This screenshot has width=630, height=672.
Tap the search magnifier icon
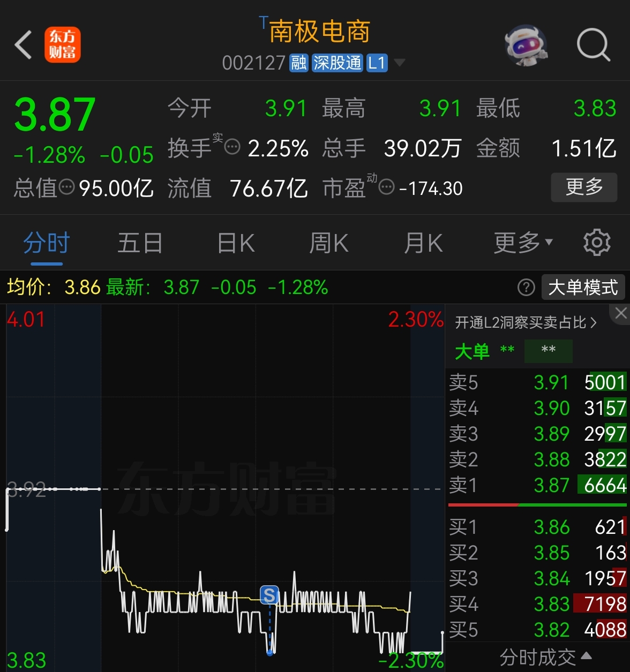coord(593,45)
